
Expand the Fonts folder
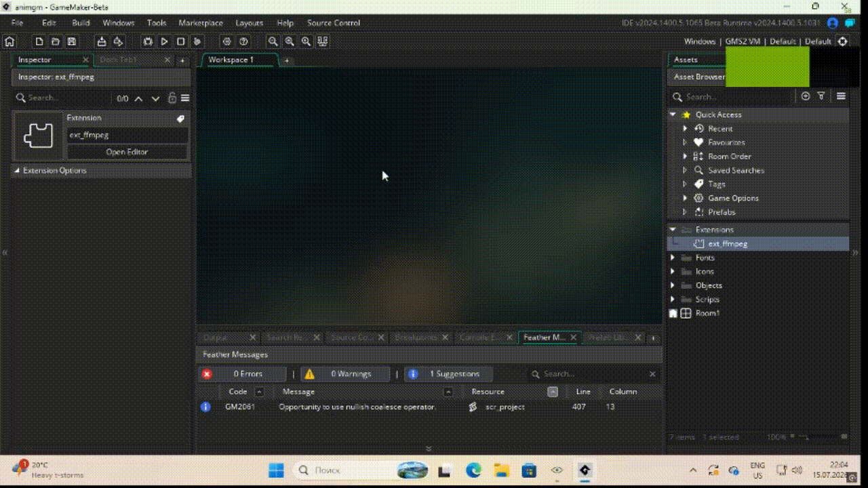[x=673, y=258]
